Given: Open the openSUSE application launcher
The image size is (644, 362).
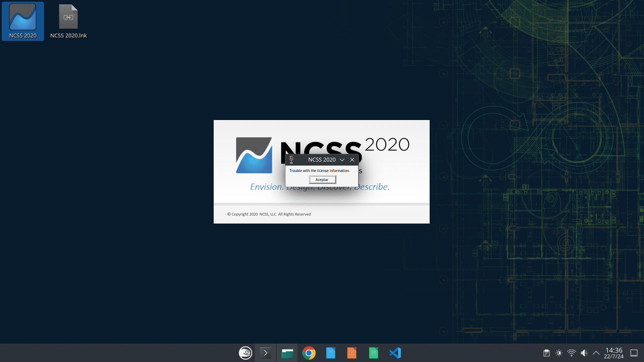Looking at the screenshot, I should pyautogui.click(x=246, y=353).
